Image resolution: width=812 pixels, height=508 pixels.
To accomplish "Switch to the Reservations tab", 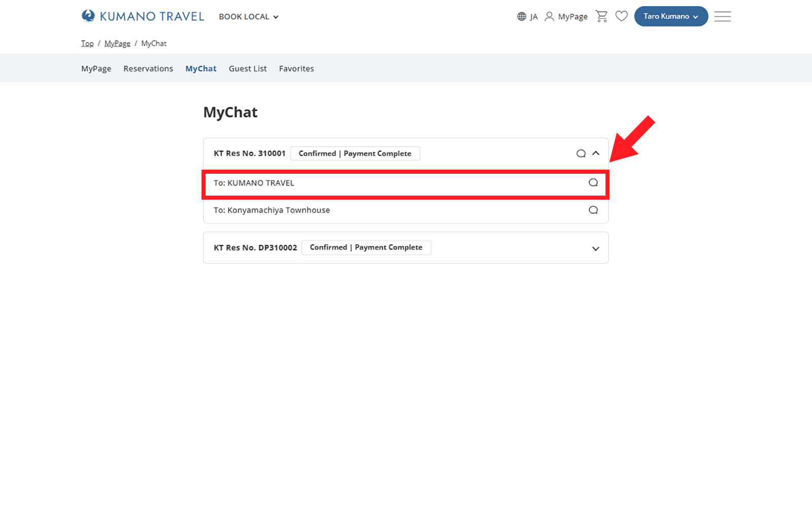I will tap(148, 69).
